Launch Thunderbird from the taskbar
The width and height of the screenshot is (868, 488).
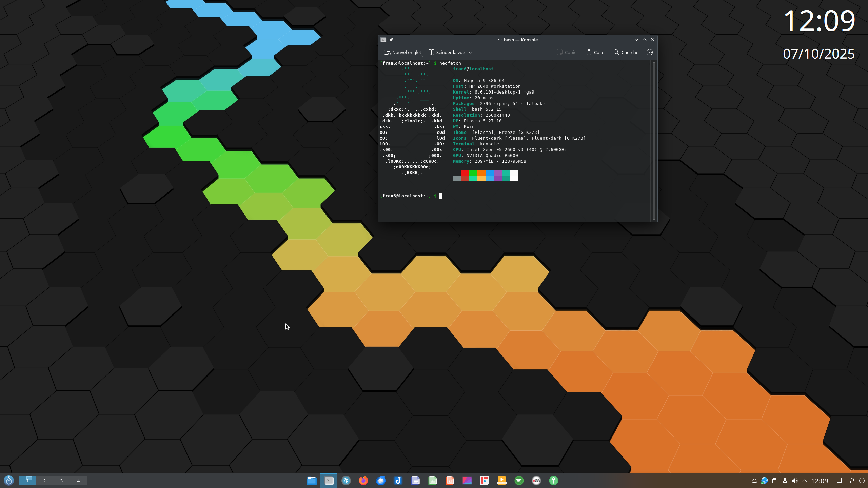click(380, 480)
